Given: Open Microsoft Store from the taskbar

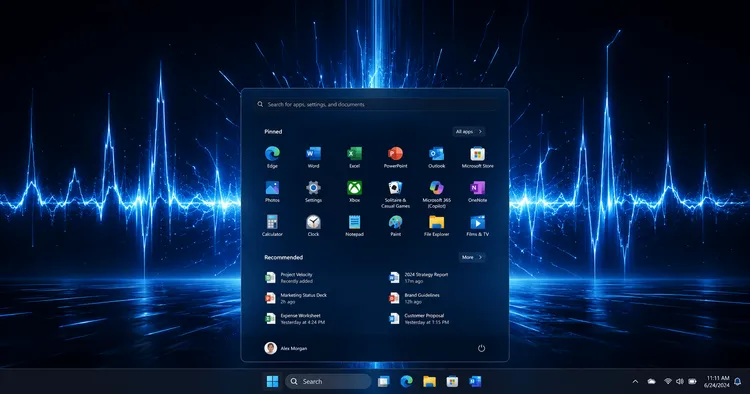Looking at the screenshot, I should [452, 381].
